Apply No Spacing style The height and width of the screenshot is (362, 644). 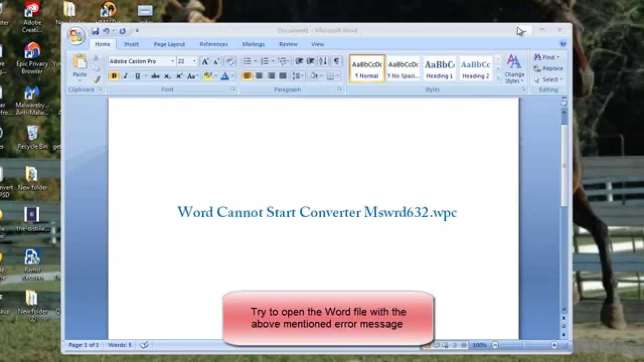403,68
